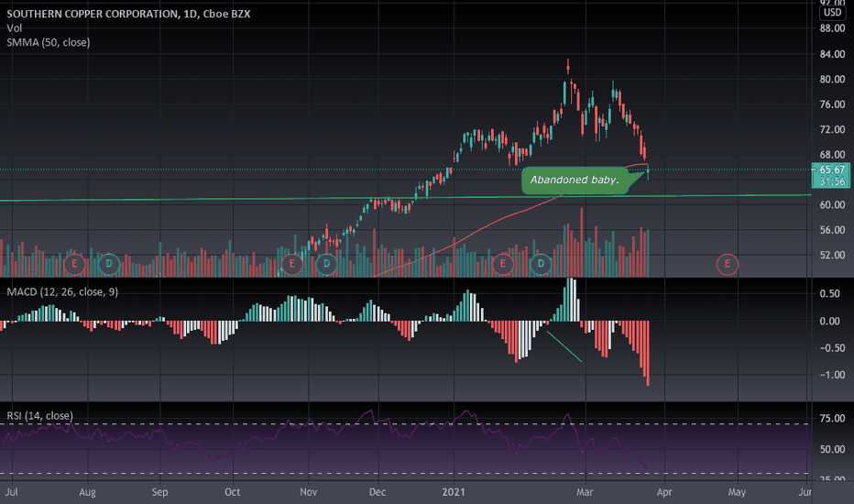The width and height of the screenshot is (854, 504).
Task: Click the MACD scale value 0.50
Action: [830, 293]
